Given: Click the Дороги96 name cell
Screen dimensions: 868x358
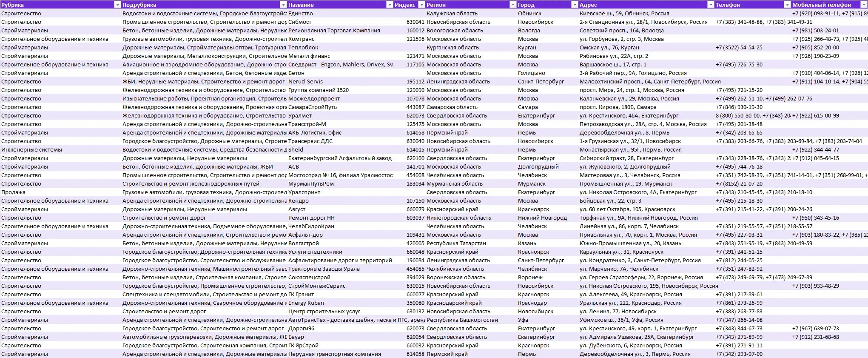Looking at the screenshot, I should coord(340,328).
